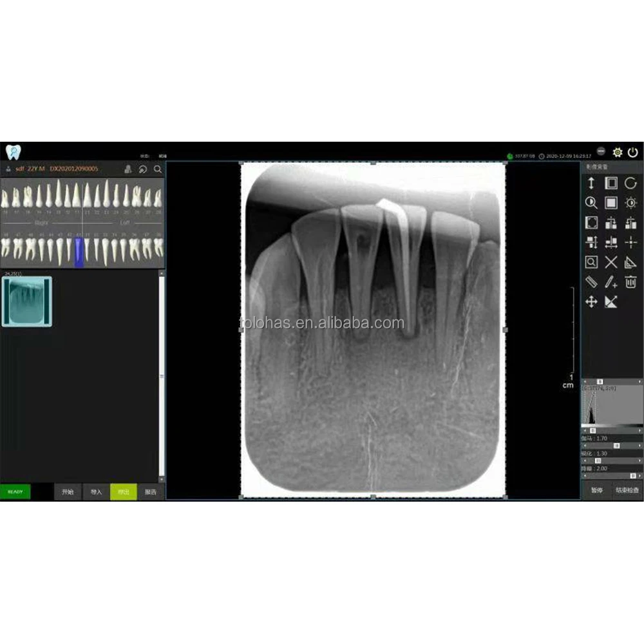Click the 开始 start button
The height and width of the screenshot is (644, 644).
tap(68, 491)
